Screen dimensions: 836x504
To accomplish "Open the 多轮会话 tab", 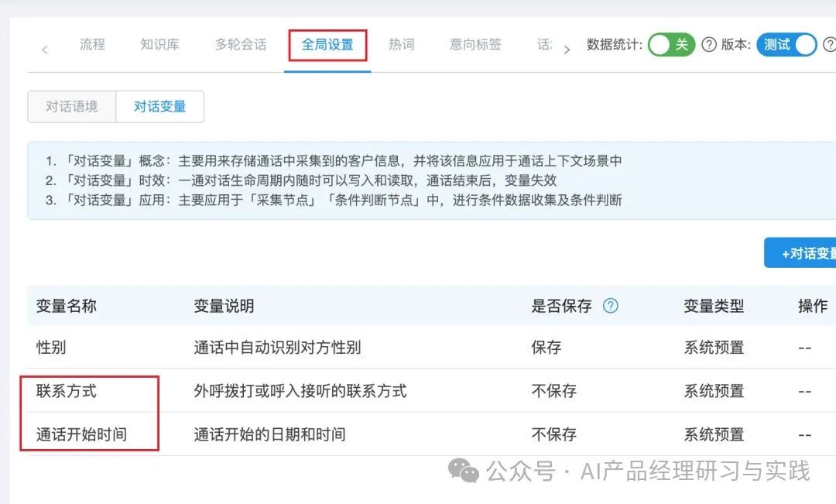I will click(x=241, y=44).
